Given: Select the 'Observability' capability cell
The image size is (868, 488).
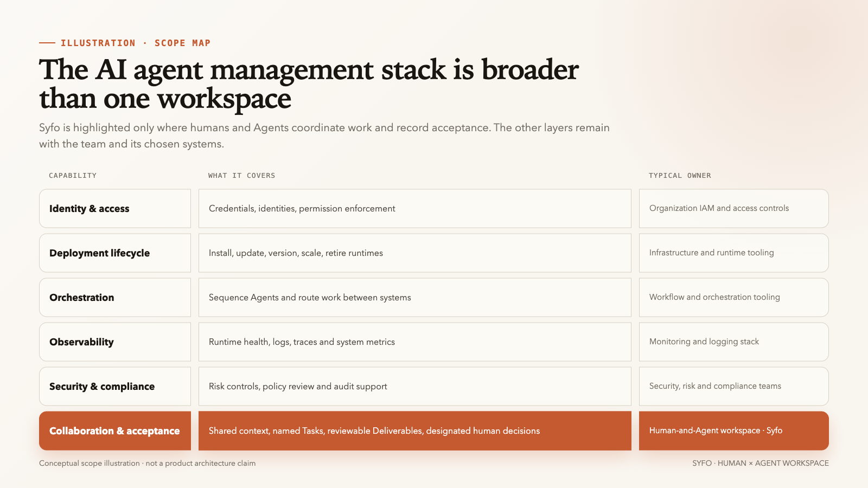Looking at the screenshot, I should 115,342.
